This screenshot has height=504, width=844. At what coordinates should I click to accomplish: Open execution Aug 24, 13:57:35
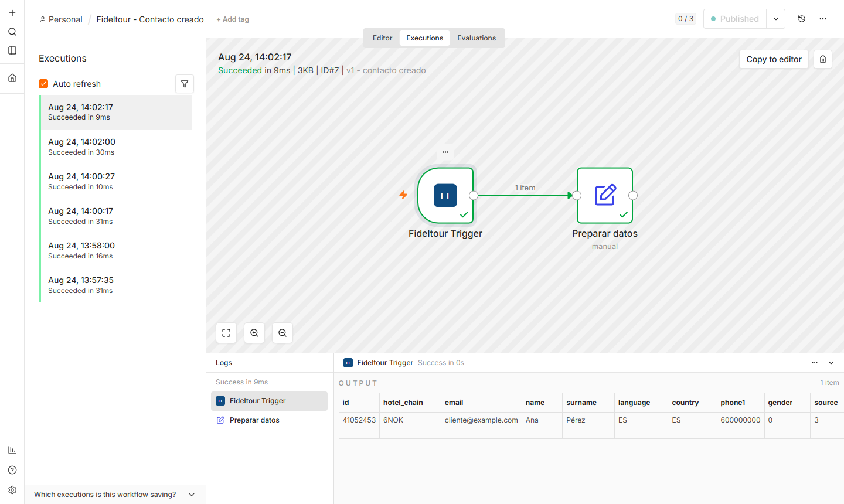point(116,285)
